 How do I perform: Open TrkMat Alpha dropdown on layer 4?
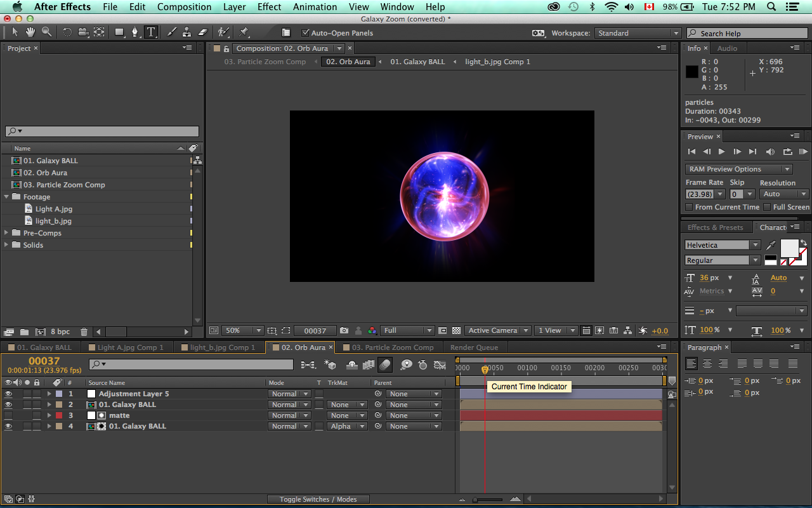(348, 426)
